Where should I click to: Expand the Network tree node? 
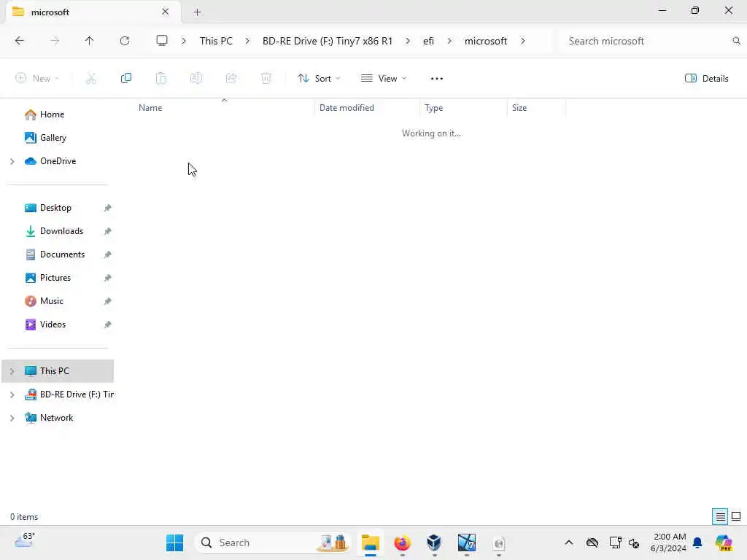(x=12, y=418)
